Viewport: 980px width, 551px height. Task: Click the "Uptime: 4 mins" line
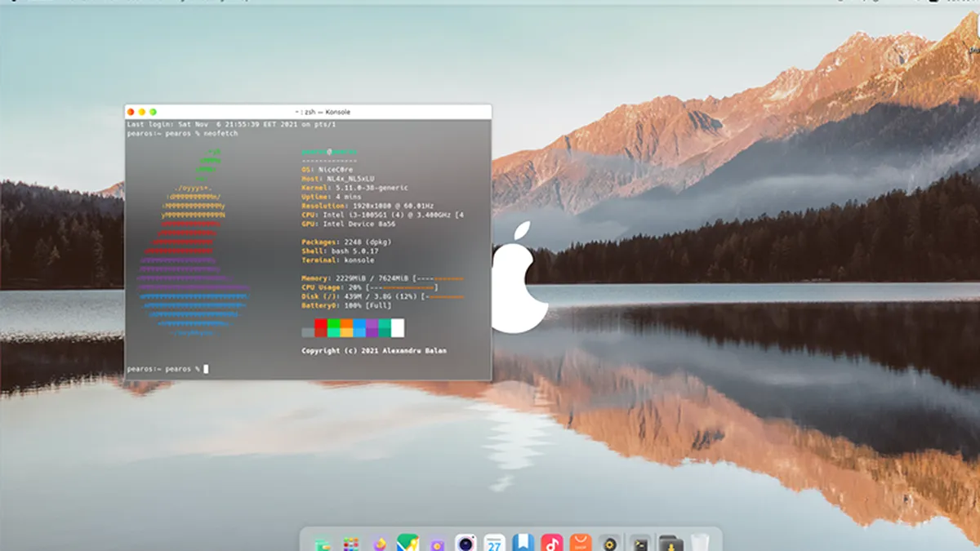tap(332, 197)
